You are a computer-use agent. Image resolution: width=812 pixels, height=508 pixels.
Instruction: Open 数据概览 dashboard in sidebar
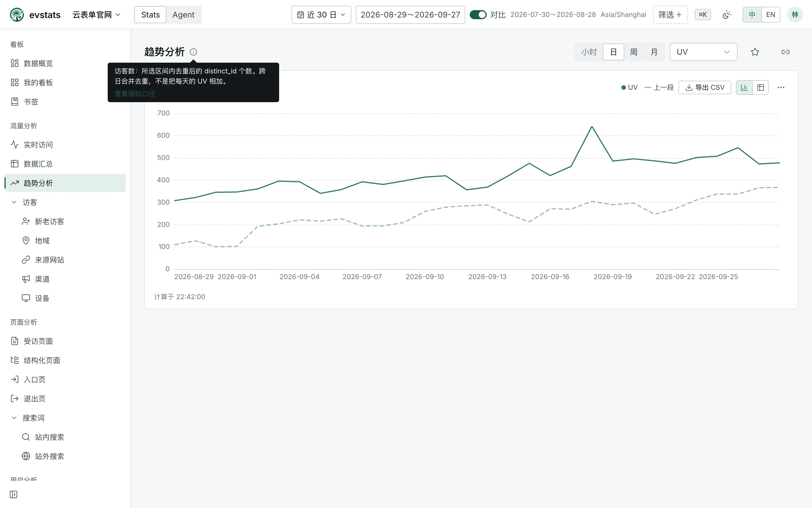65,63
